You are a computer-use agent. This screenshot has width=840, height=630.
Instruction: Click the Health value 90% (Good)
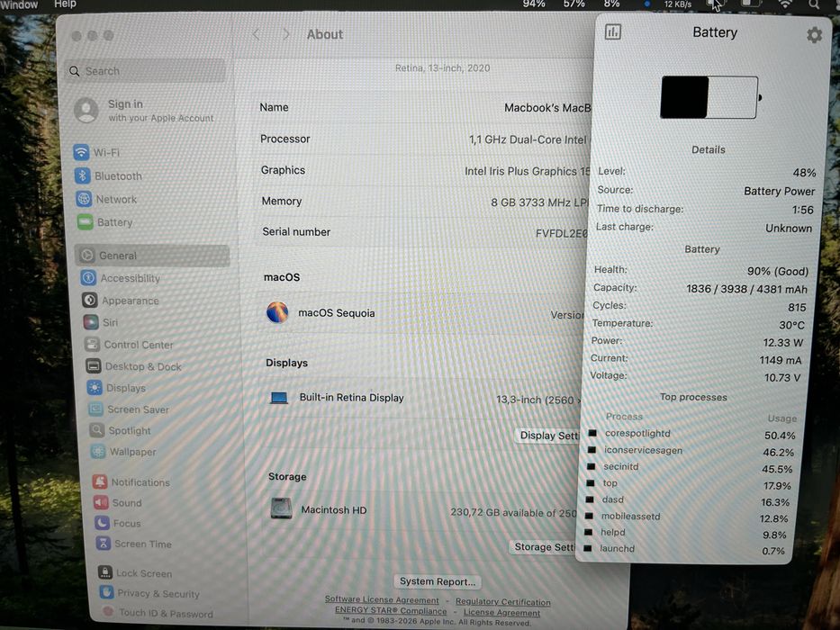(777, 271)
